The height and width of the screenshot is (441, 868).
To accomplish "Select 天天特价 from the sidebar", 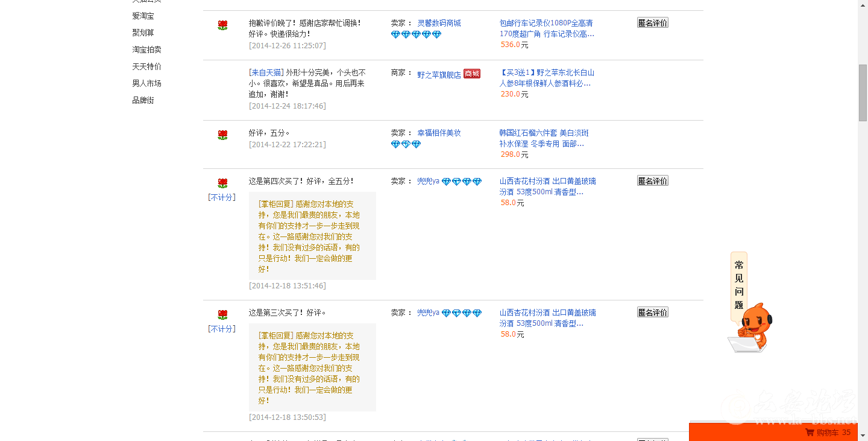I will coord(145,66).
